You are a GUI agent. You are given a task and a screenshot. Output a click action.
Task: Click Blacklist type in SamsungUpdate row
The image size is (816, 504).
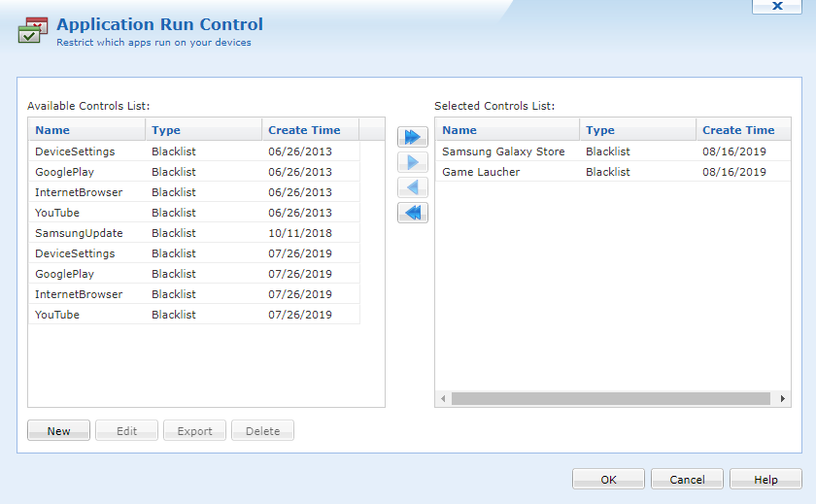[x=173, y=233]
